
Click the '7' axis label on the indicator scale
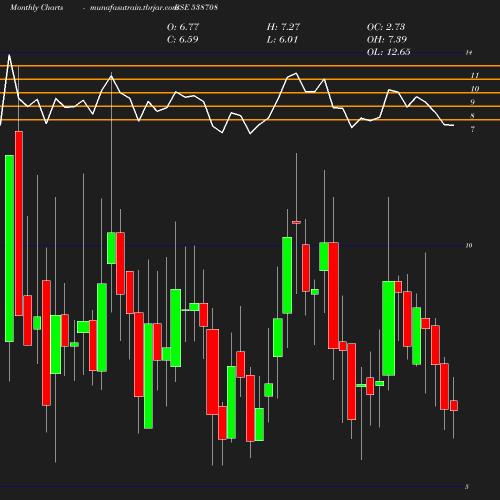pos(472,129)
